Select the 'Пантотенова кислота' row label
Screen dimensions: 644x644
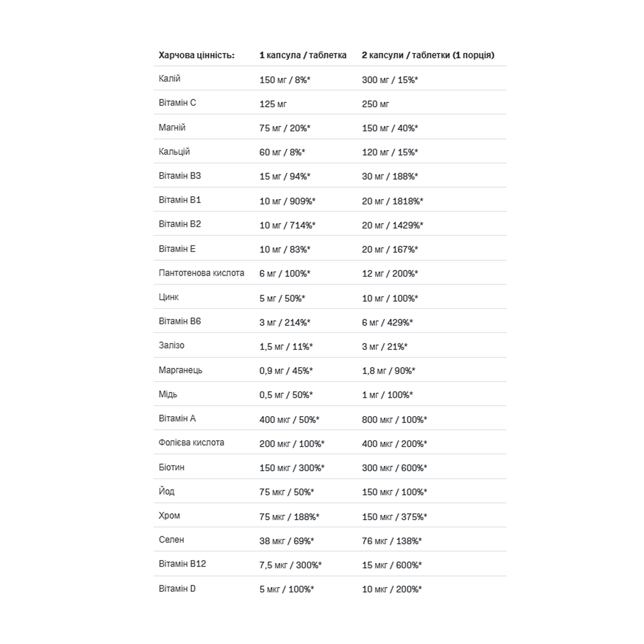pyautogui.click(x=201, y=273)
